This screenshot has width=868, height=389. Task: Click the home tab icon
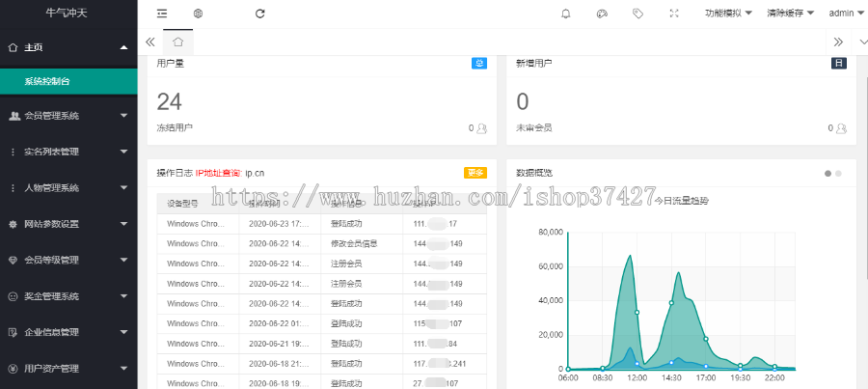177,42
